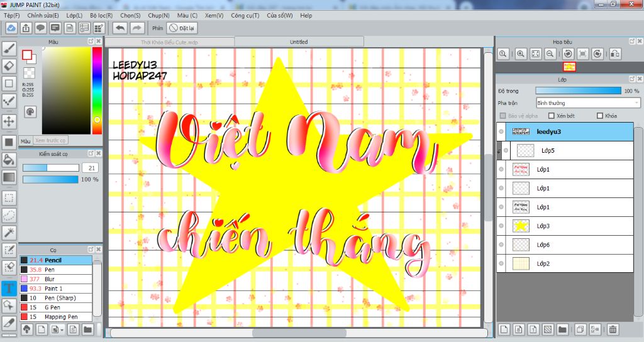This screenshot has height=342, width=644.
Task: Open the Lớp(L) menu
Action: click(74, 15)
